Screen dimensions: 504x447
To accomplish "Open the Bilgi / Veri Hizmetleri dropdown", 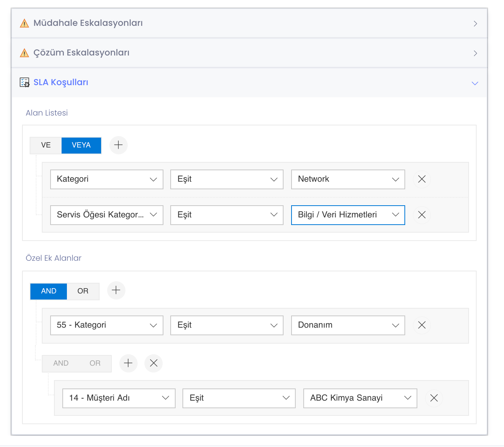I will [x=348, y=215].
